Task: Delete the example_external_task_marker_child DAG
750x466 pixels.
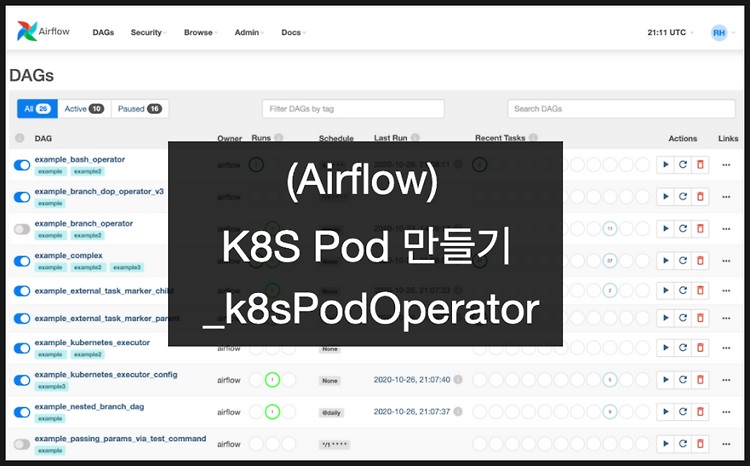Action: pyautogui.click(x=700, y=290)
